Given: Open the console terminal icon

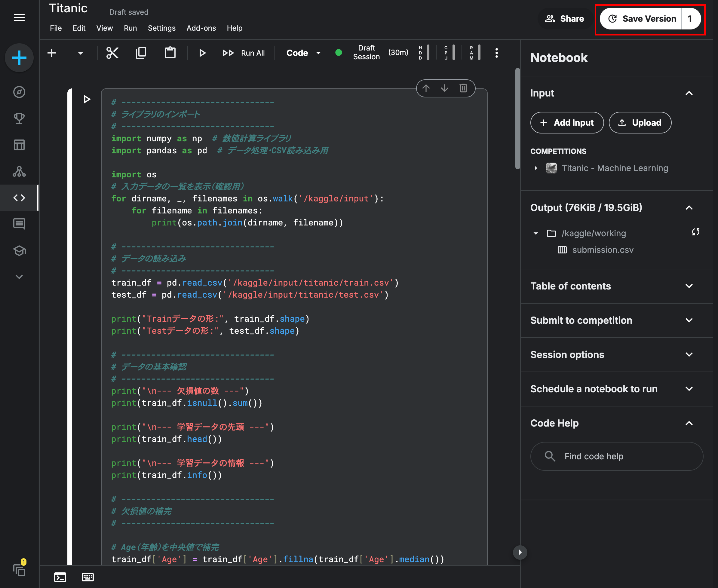Looking at the screenshot, I should 60,577.
